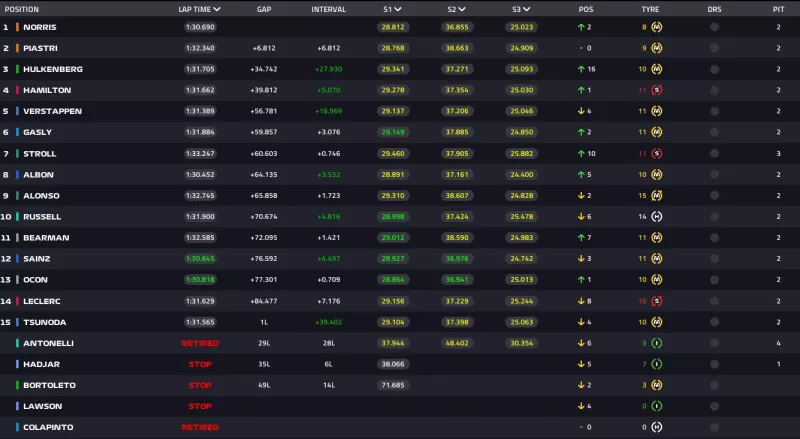Click Hamilton's DRS indicator dot
This screenshot has height=439, width=800.
pyautogui.click(x=714, y=90)
